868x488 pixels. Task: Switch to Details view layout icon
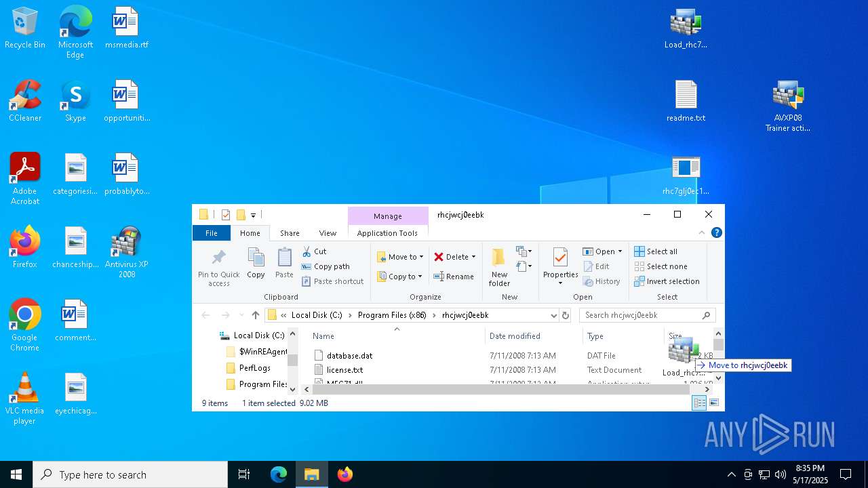699,403
